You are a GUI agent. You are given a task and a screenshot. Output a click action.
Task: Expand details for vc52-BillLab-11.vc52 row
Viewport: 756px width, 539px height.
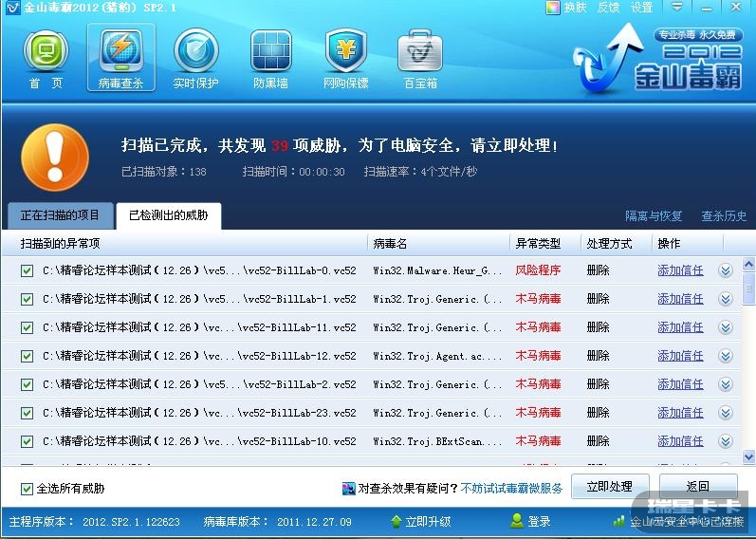click(x=725, y=327)
